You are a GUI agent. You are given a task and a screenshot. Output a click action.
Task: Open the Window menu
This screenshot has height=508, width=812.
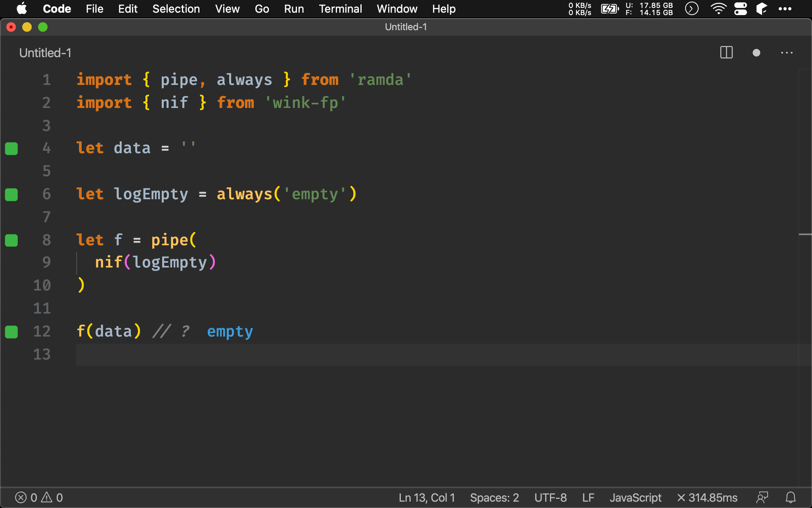click(x=397, y=9)
